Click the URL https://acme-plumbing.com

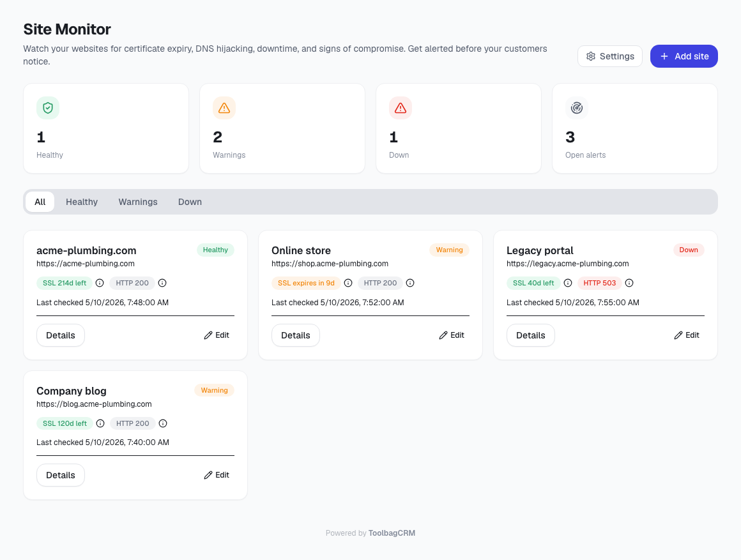[86, 264]
